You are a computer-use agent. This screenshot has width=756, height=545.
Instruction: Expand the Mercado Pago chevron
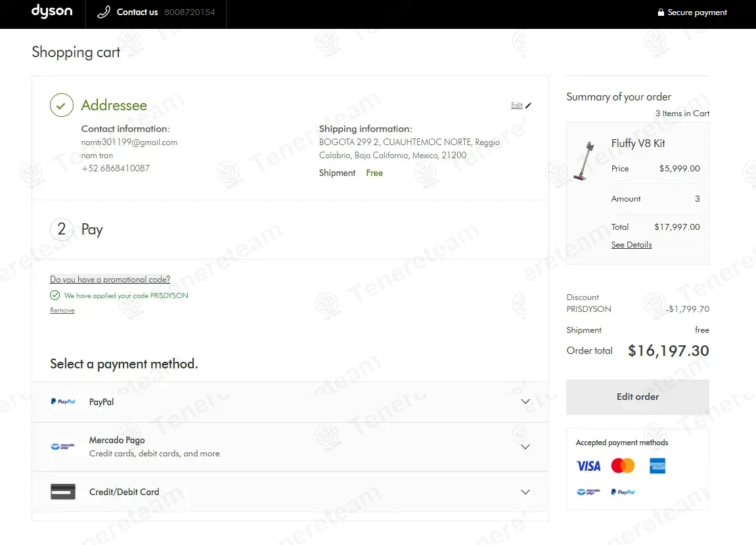[525, 447]
